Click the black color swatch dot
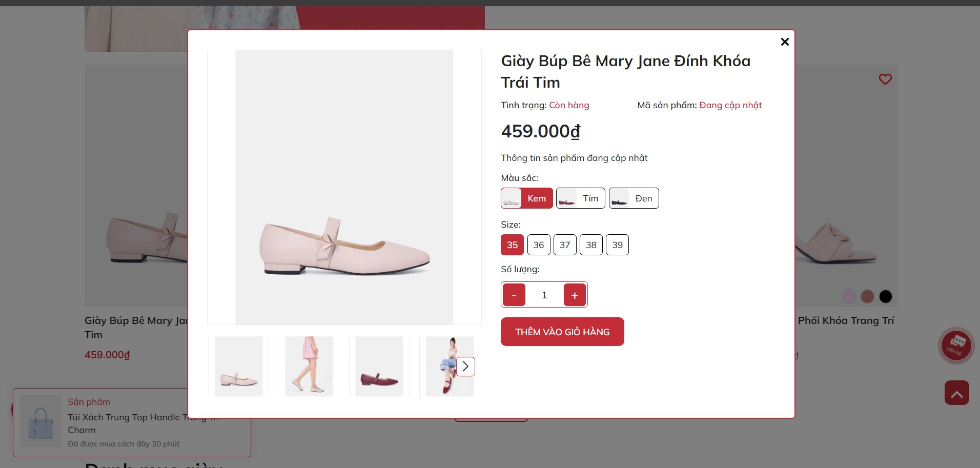980x468 pixels. coord(885,296)
